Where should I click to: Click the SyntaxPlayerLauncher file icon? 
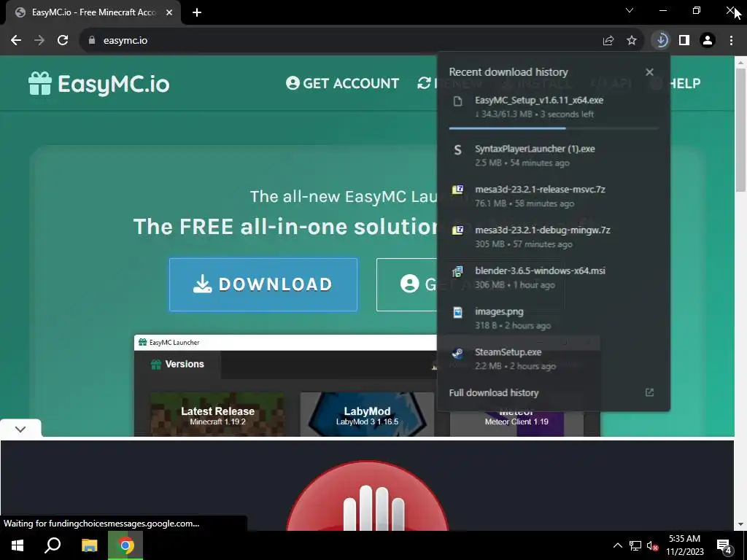[458, 150]
